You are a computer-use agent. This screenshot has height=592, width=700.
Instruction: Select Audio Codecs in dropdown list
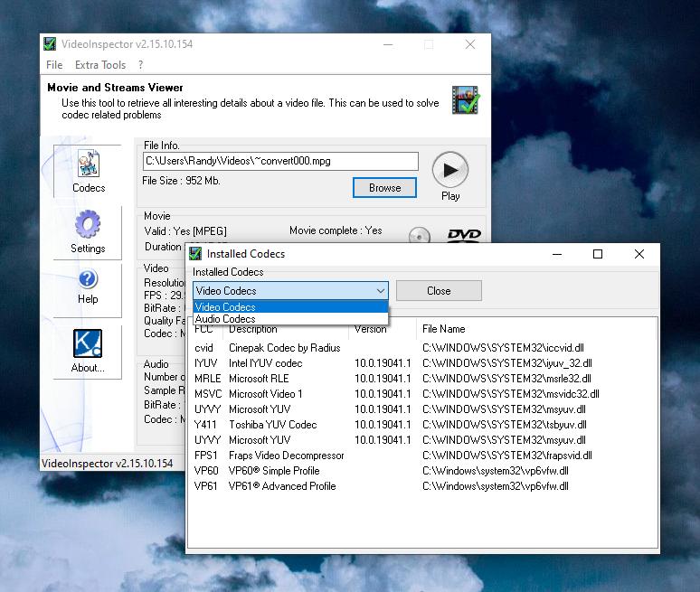(x=290, y=318)
